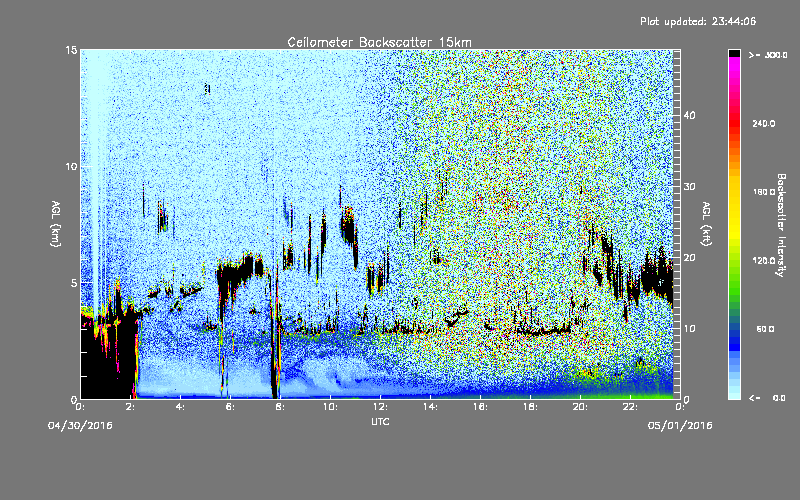Click the "120.0" colorbar label
Screen dimensions: 800x500
pyautogui.click(x=764, y=261)
